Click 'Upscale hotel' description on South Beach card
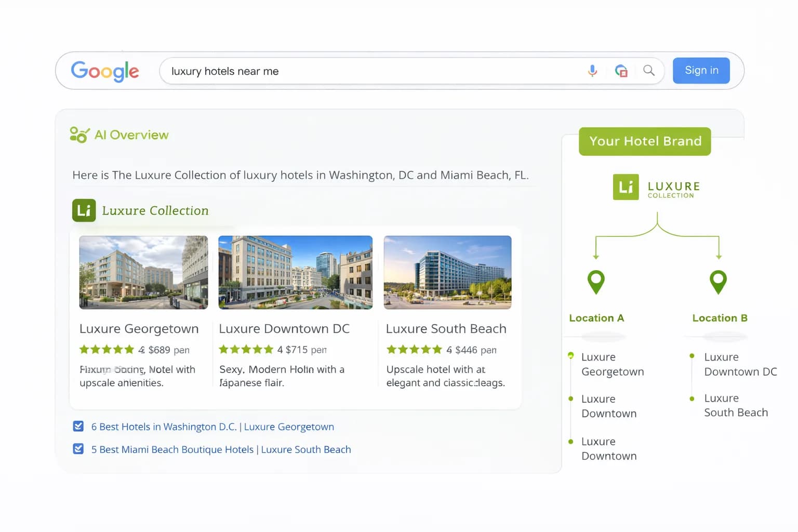 point(446,376)
